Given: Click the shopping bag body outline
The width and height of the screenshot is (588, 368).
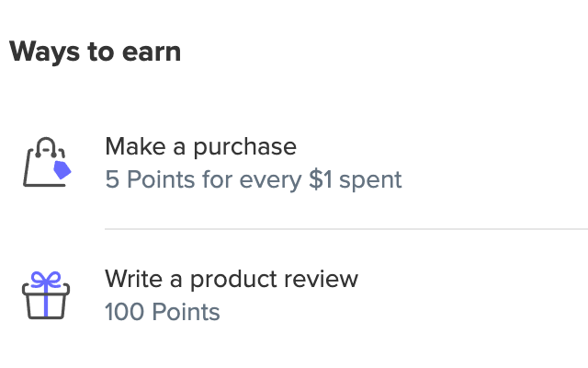Looking at the screenshot, I should click(x=41, y=168).
